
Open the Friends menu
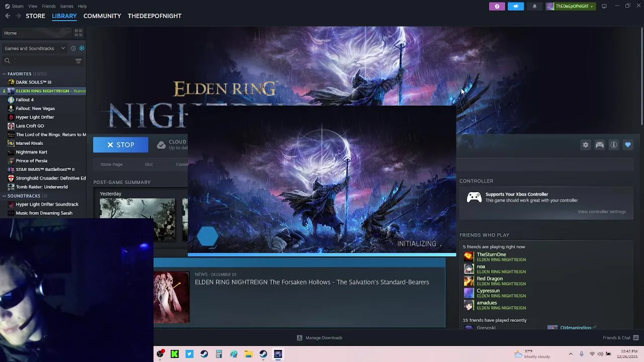tap(49, 6)
